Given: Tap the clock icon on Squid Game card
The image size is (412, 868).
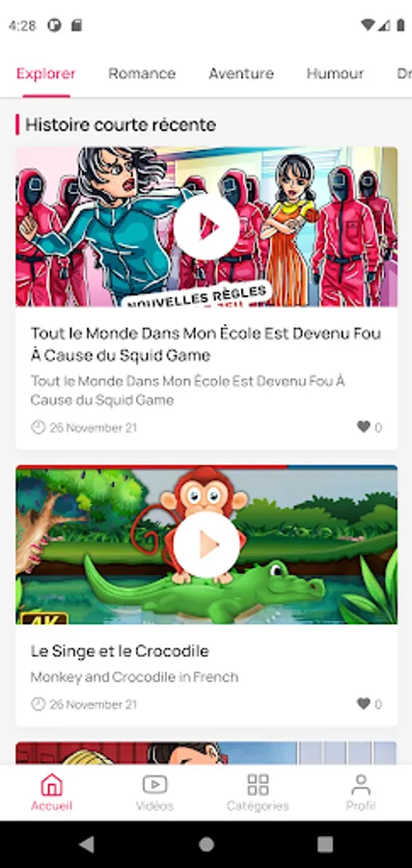Looking at the screenshot, I should [38, 427].
